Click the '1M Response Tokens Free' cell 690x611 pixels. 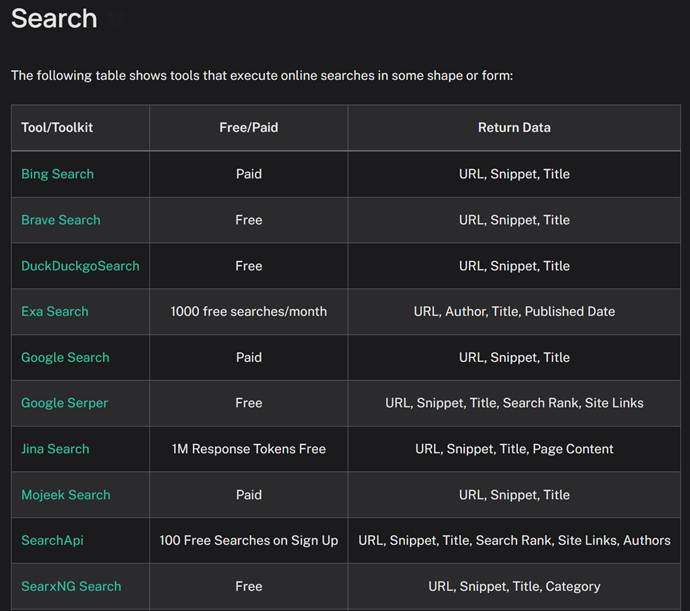point(249,449)
